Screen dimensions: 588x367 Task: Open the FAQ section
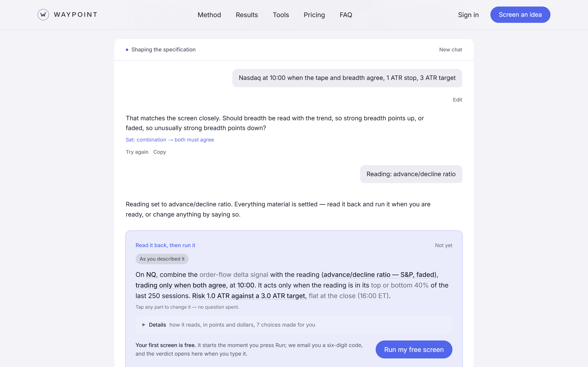pos(346,15)
